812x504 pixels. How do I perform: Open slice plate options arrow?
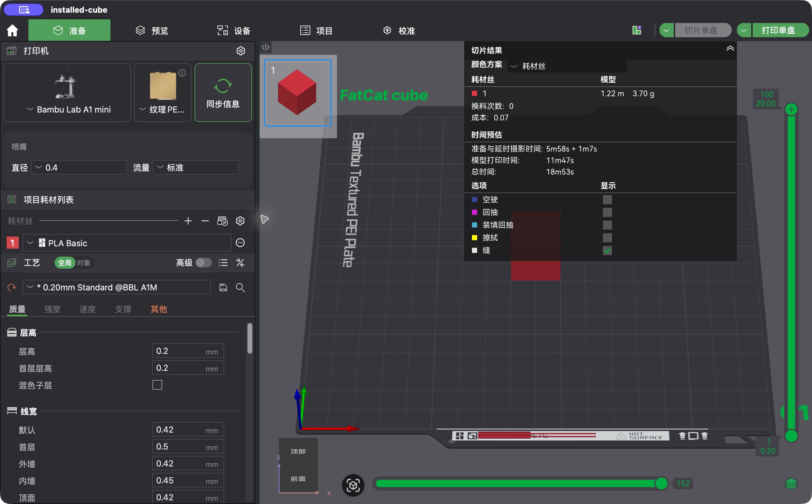click(x=666, y=30)
